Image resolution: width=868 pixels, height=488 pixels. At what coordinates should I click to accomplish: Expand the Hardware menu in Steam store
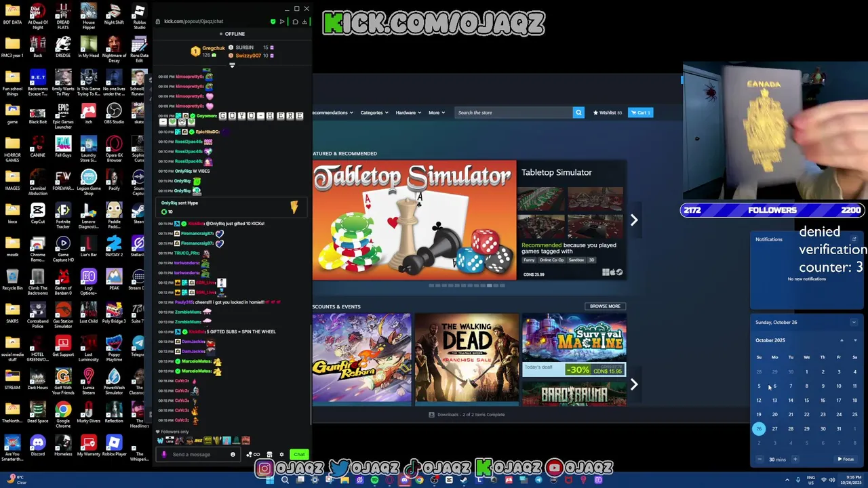408,113
